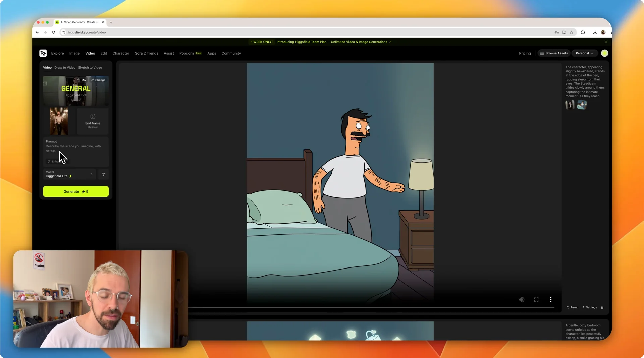Click the Rerun button
The height and width of the screenshot is (358, 644).
click(572, 307)
